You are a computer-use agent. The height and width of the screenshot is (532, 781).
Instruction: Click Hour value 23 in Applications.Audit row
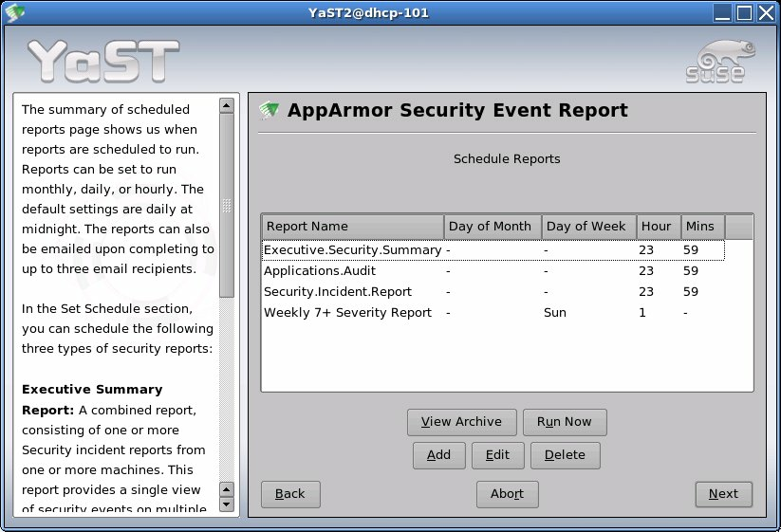pos(646,270)
